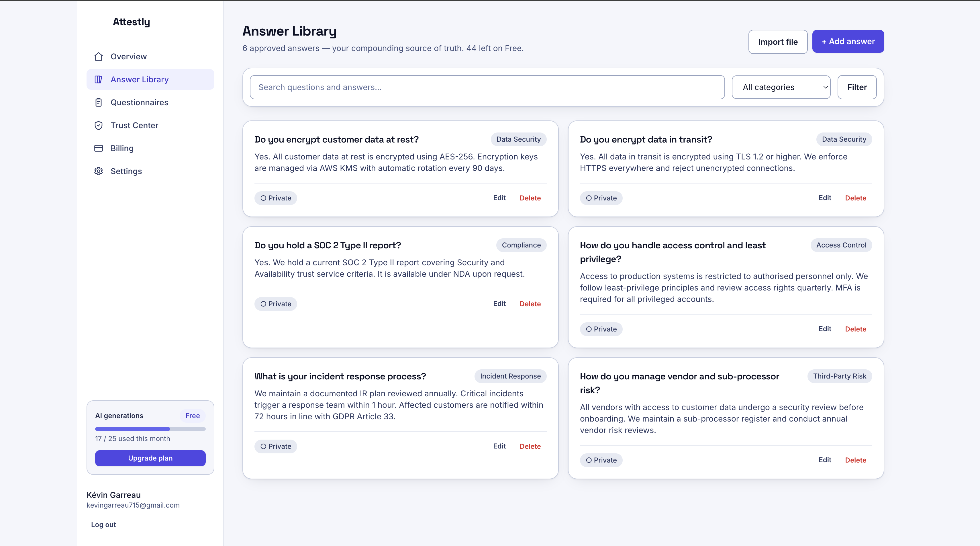Click the Trust Center shield icon

click(99, 125)
